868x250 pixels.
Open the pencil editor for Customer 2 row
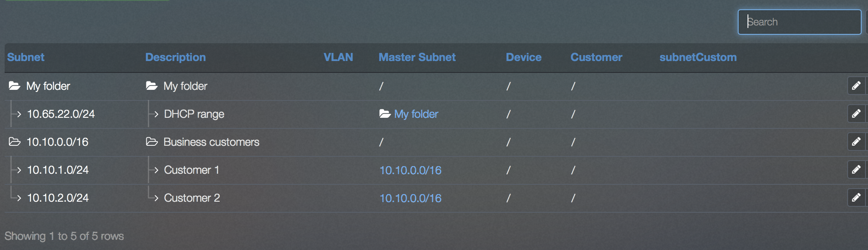857,197
